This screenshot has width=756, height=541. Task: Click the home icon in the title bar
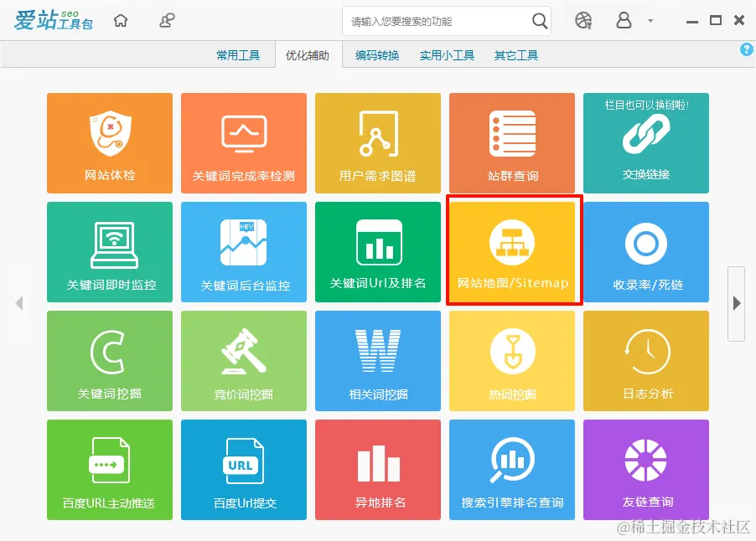(x=121, y=19)
